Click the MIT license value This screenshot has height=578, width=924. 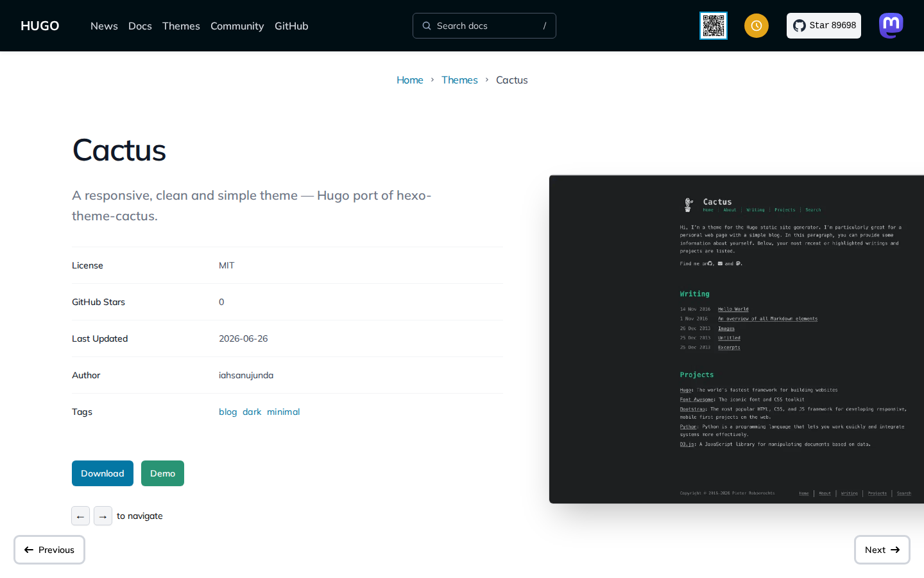pos(227,265)
